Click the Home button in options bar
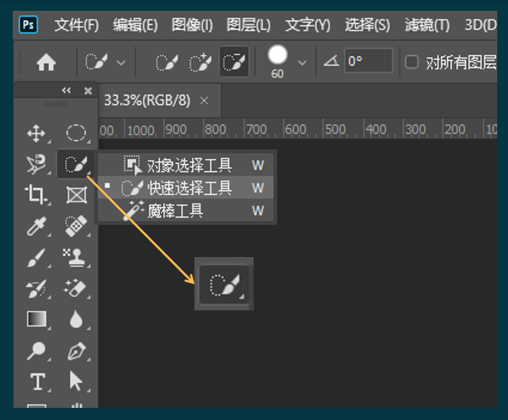 coord(46,63)
